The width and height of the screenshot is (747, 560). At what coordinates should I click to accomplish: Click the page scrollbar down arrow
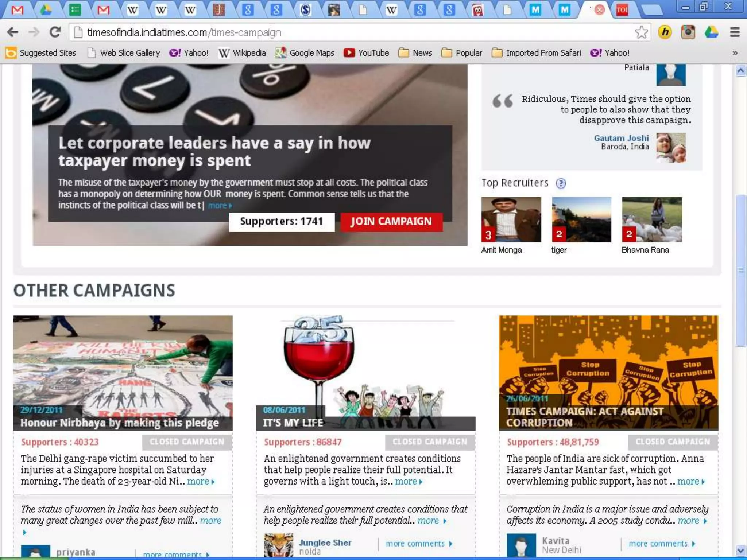(740, 550)
